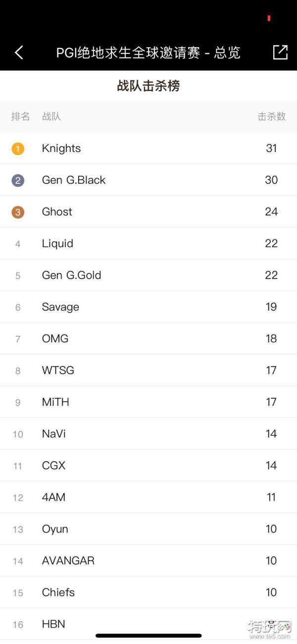This screenshot has height=644, width=297.
Task: Tap the bronze rank 3 medal
Action: tap(18, 212)
